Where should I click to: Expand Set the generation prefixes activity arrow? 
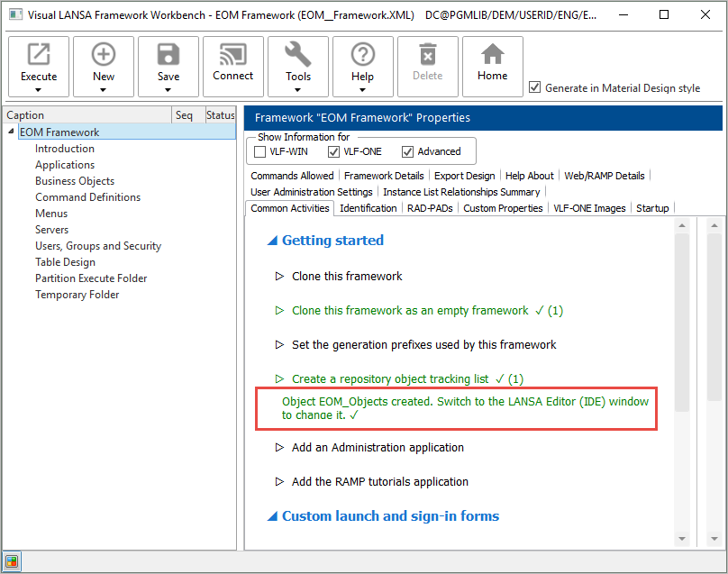click(279, 344)
